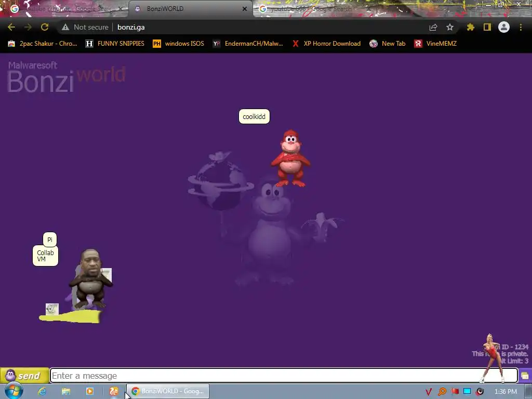Open the 1:36 PM clock
Image resolution: width=532 pixels, height=399 pixels.
click(x=506, y=392)
